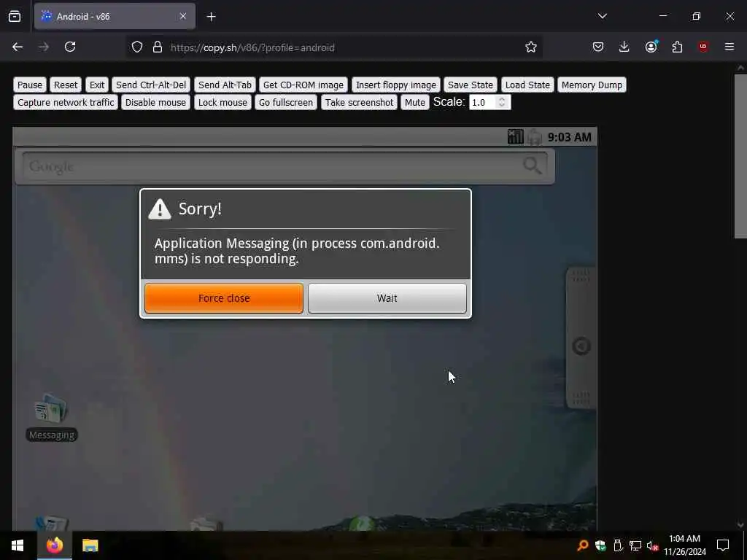Click Memory Dump button
Viewport: 747px width, 560px height.
click(592, 85)
